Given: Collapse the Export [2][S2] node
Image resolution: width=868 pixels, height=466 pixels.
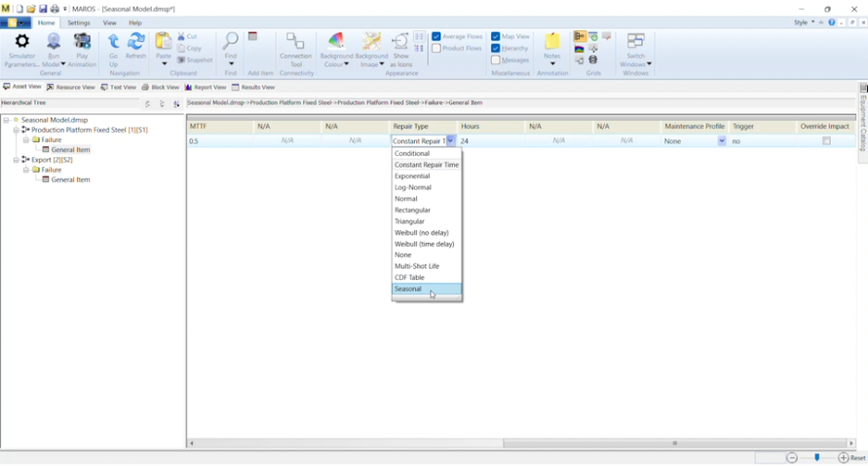Looking at the screenshot, I should [16, 160].
